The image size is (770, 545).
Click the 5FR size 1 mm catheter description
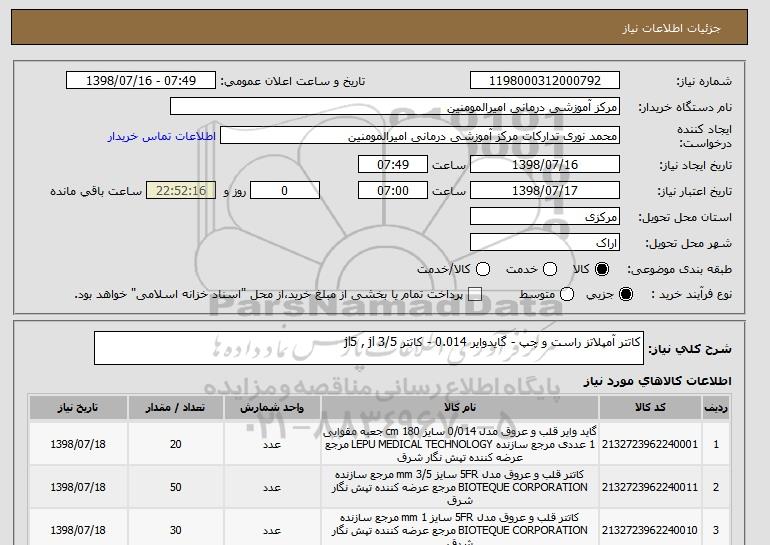(x=460, y=530)
